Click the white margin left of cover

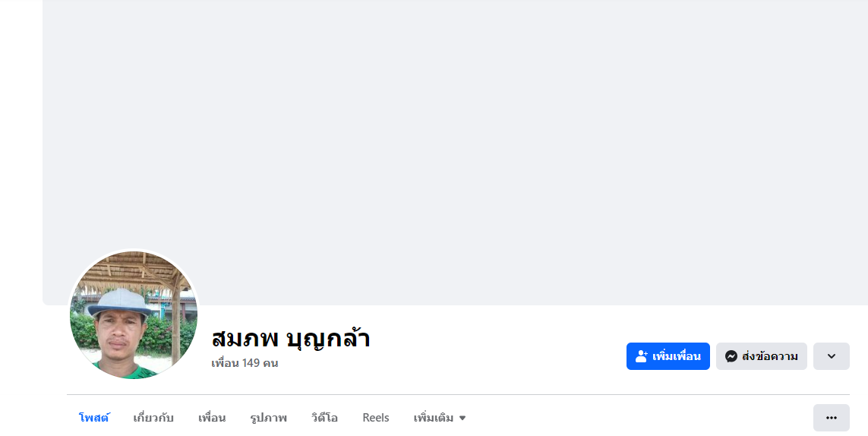pos(21,152)
